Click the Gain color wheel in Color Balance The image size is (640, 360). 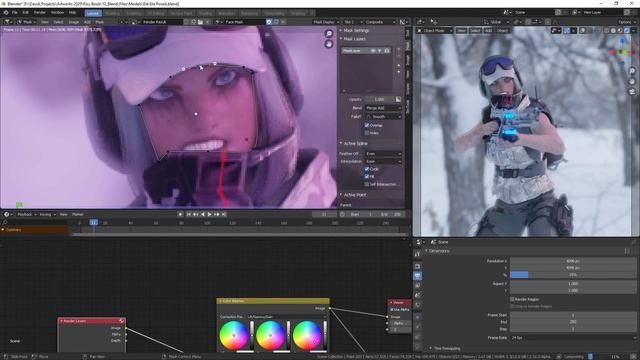[307, 336]
